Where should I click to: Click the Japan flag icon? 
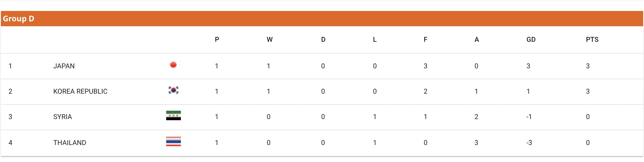tap(173, 65)
